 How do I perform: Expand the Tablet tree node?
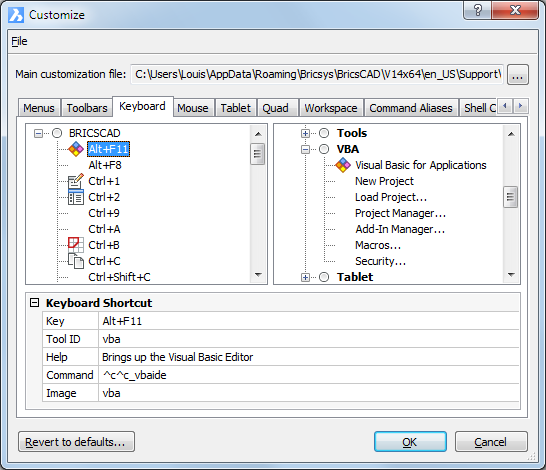coord(305,277)
